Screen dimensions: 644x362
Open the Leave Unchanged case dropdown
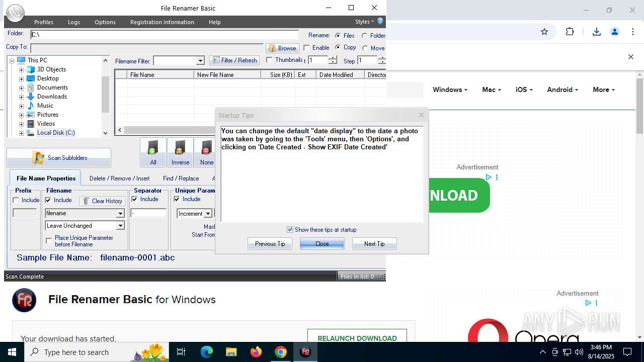coord(120,226)
